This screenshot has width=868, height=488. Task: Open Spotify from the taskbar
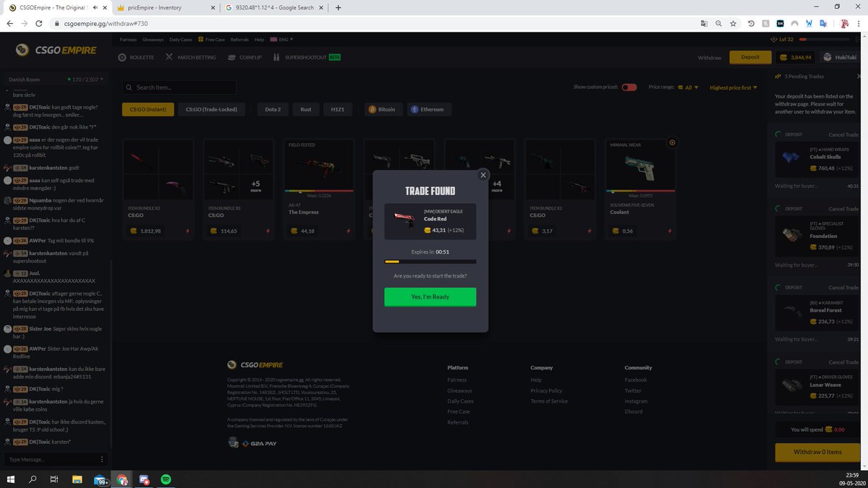point(166,479)
